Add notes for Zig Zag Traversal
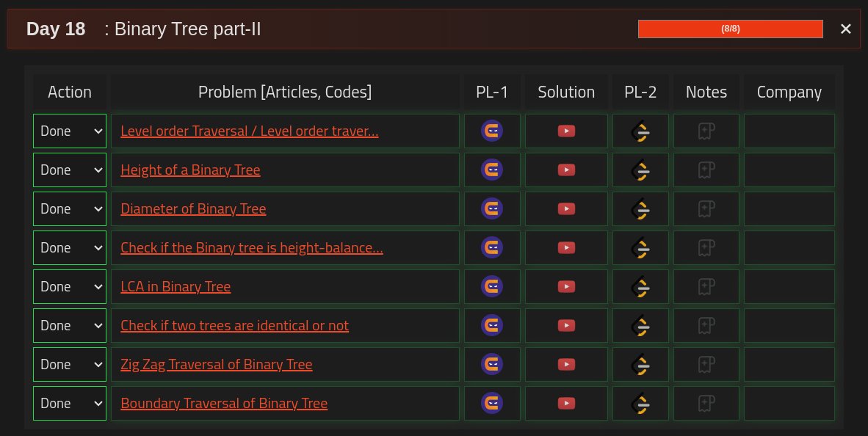This screenshot has width=868, height=436. point(706,364)
